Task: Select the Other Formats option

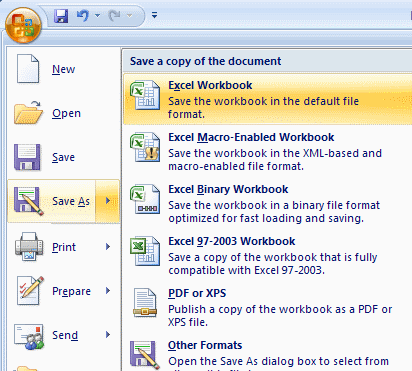Action: [x=268, y=353]
